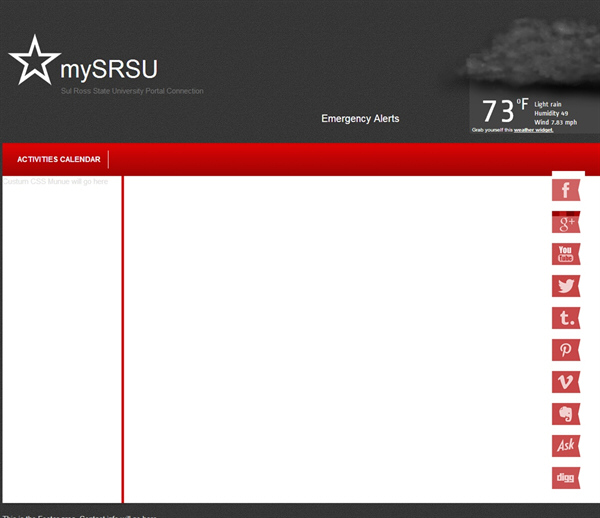
Task: Open the Tumblr ribbon icon
Action: tap(566, 318)
